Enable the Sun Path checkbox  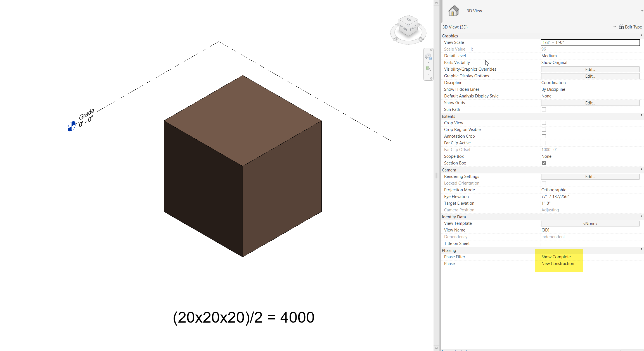coord(544,109)
